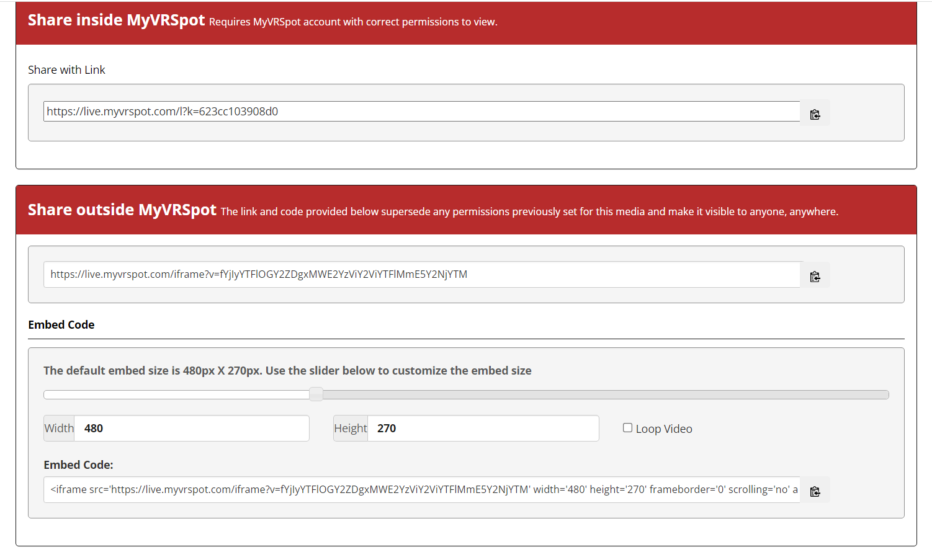The height and width of the screenshot is (560, 932).
Task: Click the Embed Code section title
Action: (61, 325)
